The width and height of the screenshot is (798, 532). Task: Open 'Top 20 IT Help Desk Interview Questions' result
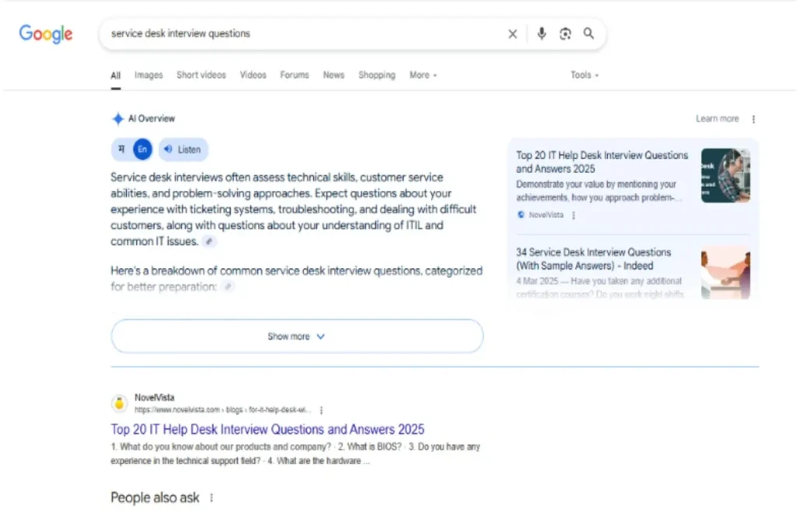pyautogui.click(x=267, y=429)
